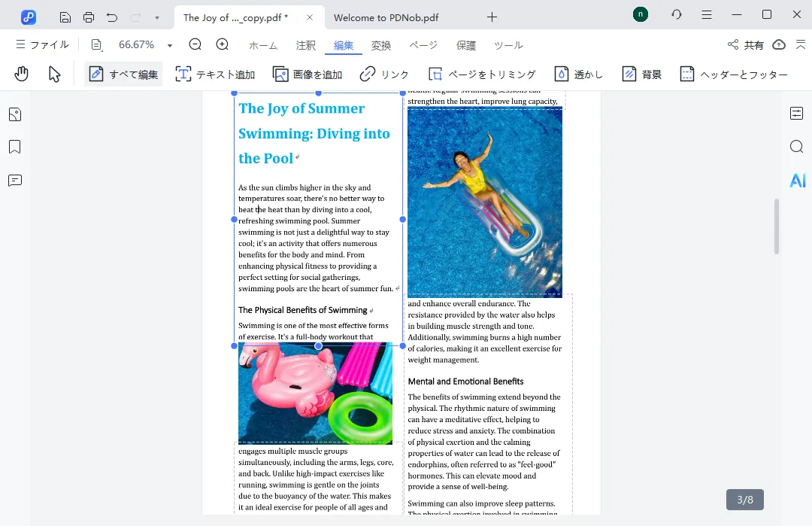Click the zoom out minus button

click(195, 44)
